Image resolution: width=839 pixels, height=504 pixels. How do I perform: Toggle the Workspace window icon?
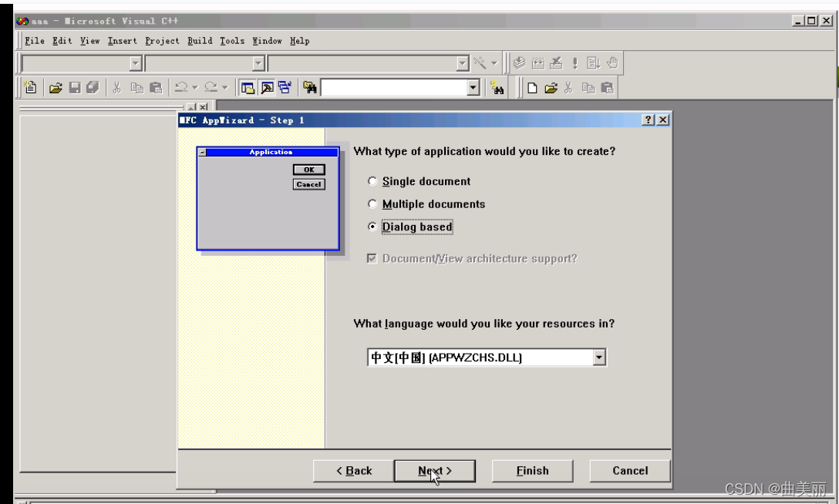pyautogui.click(x=248, y=88)
